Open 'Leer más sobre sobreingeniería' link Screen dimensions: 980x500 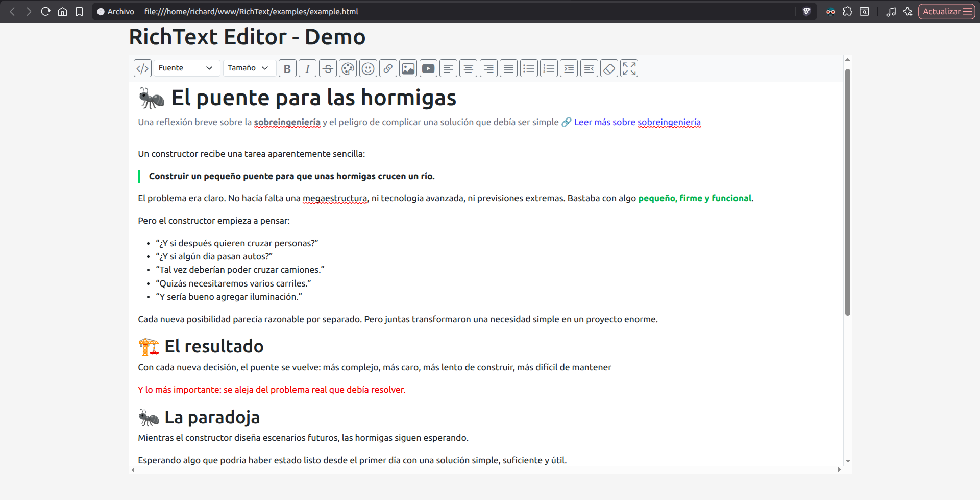point(631,122)
